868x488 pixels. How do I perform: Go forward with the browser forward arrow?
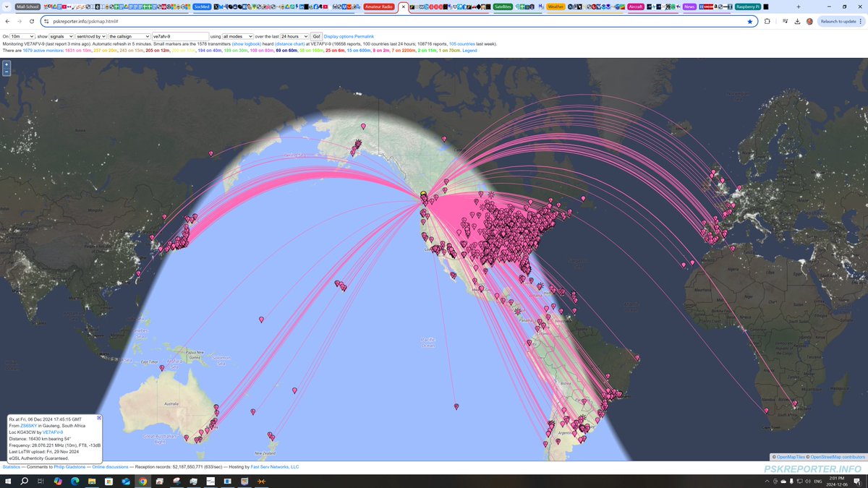tap(20, 22)
